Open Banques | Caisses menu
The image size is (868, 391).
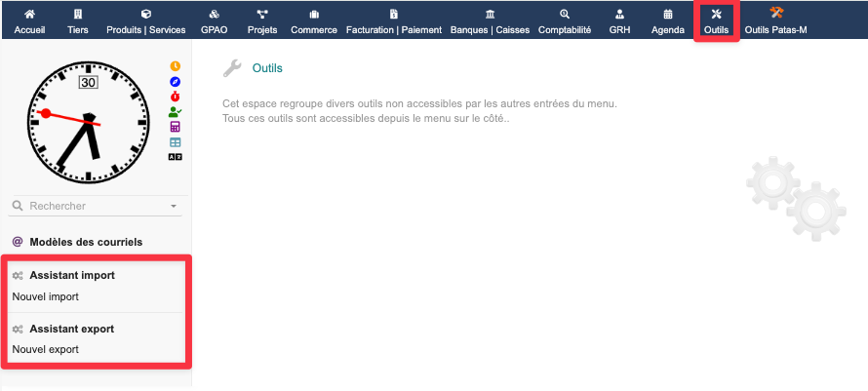point(490,21)
